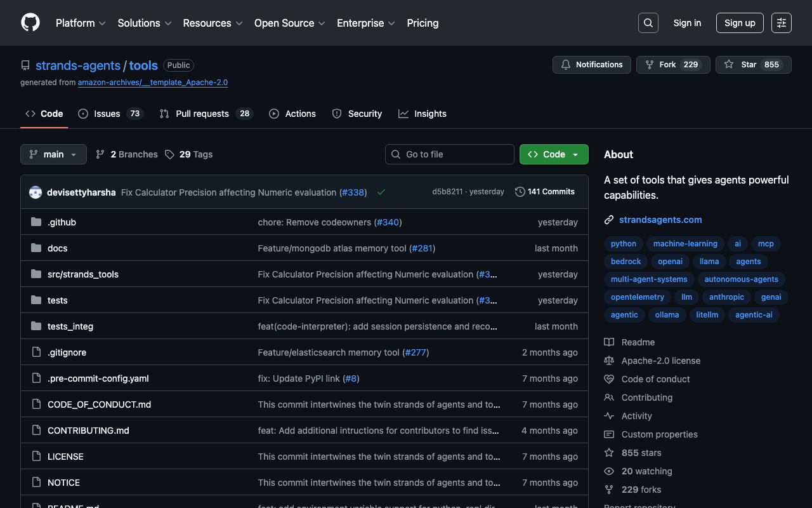812x508 pixels.
Task: Expand the green Code dropdown button
Action: pyautogui.click(x=554, y=154)
